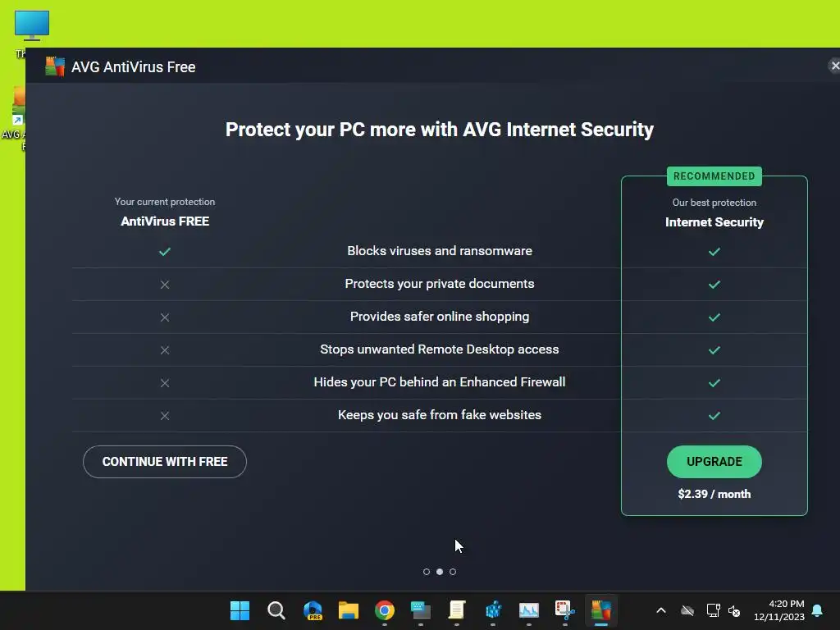Image resolution: width=840 pixels, height=630 pixels.
Task: Open network status in system tray
Action: point(713,610)
